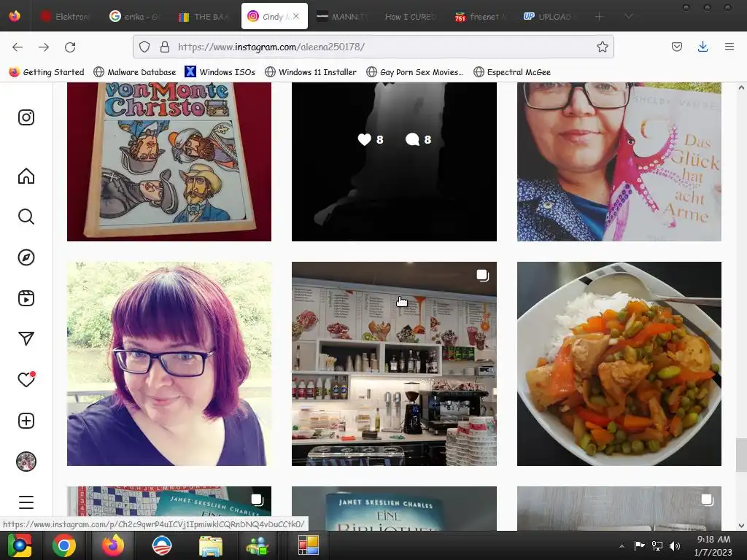Open Firefox downloads panel

pyautogui.click(x=703, y=47)
